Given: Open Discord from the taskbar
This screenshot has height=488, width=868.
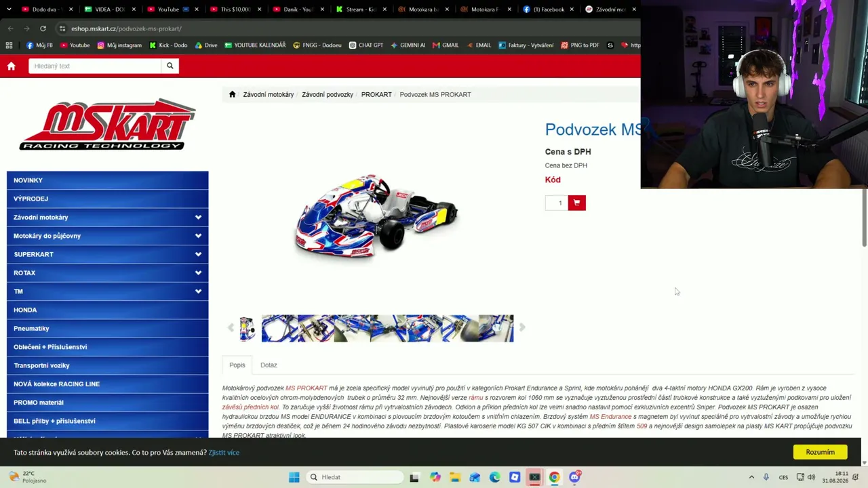Looking at the screenshot, I should (x=575, y=477).
